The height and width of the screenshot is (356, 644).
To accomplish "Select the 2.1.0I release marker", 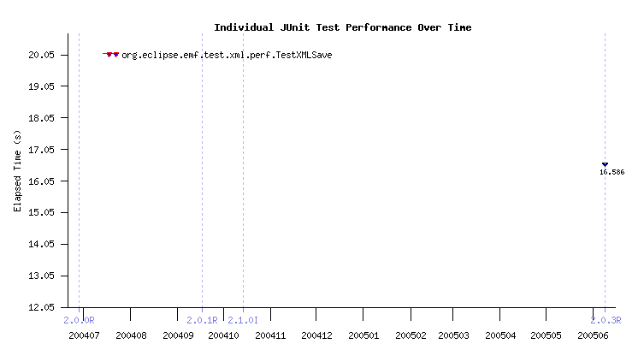I will pyautogui.click(x=243, y=320).
